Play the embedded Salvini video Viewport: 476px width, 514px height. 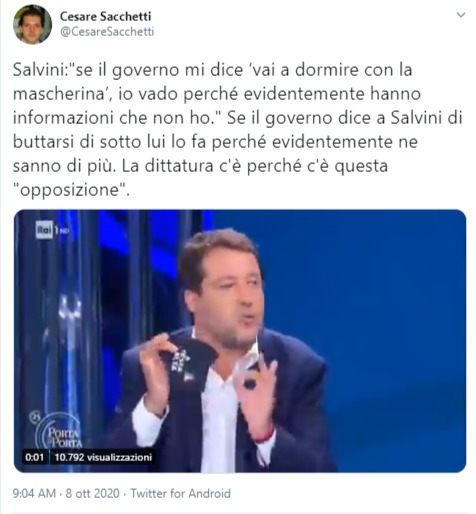(x=240, y=341)
